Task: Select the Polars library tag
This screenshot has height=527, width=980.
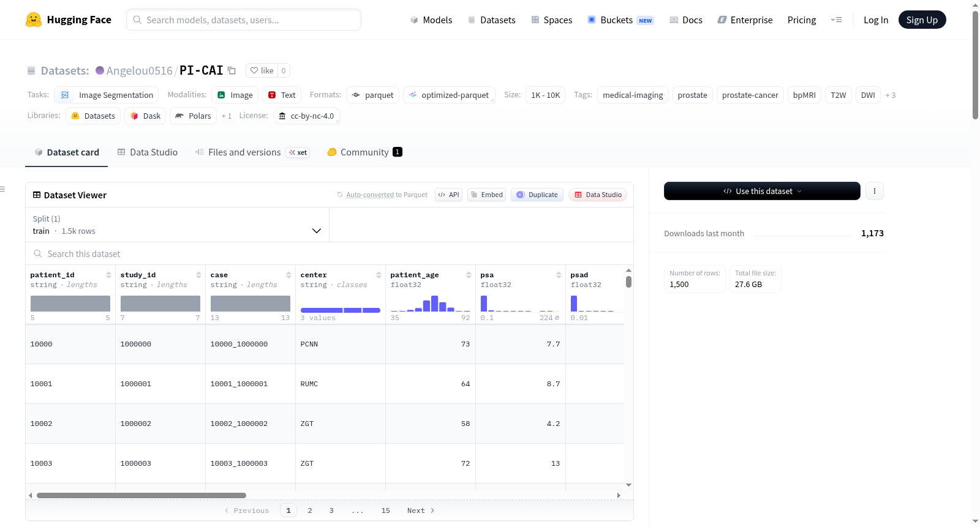Action: tap(193, 116)
